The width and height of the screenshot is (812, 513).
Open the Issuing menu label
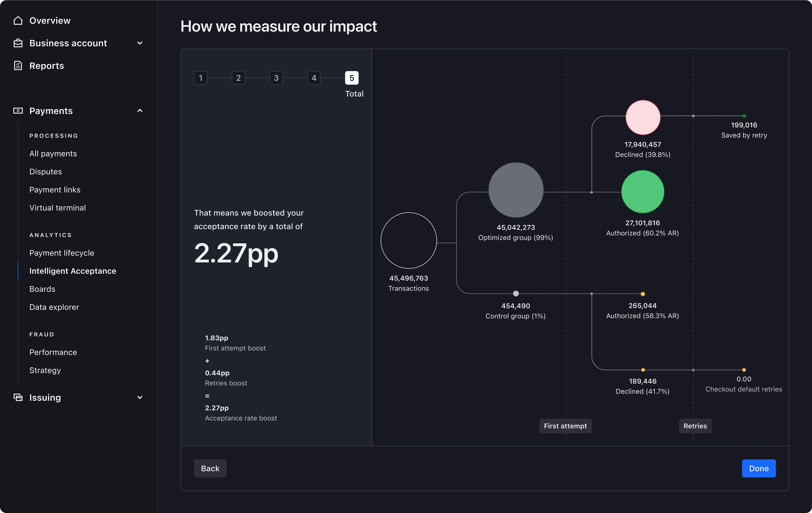(45, 398)
